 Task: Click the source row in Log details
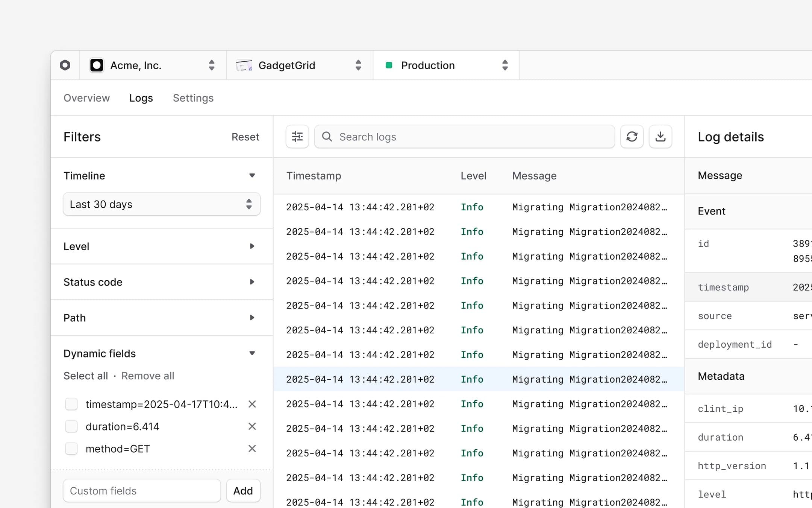coord(748,316)
